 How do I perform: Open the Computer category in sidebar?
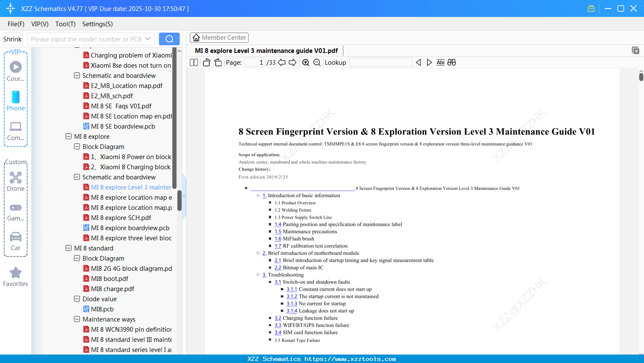(x=16, y=131)
